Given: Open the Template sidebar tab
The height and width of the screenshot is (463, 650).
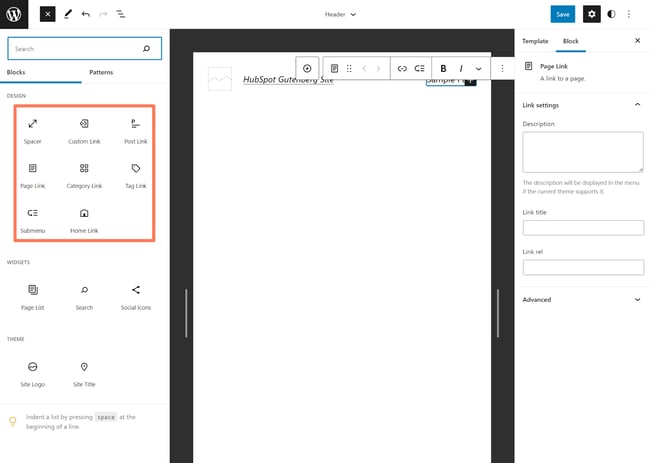Looking at the screenshot, I should (x=535, y=41).
